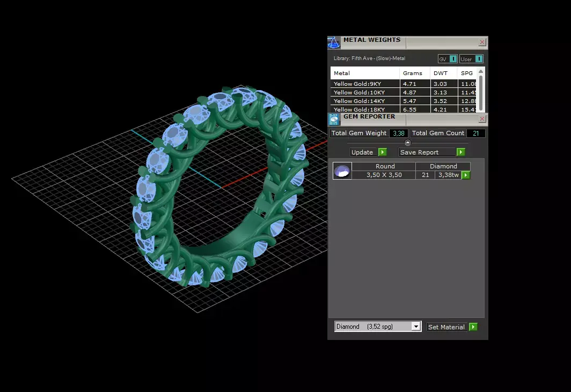The height and width of the screenshot is (392, 571).
Task: Click the Total Gem Count value 21
Action: tap(475, 133)
